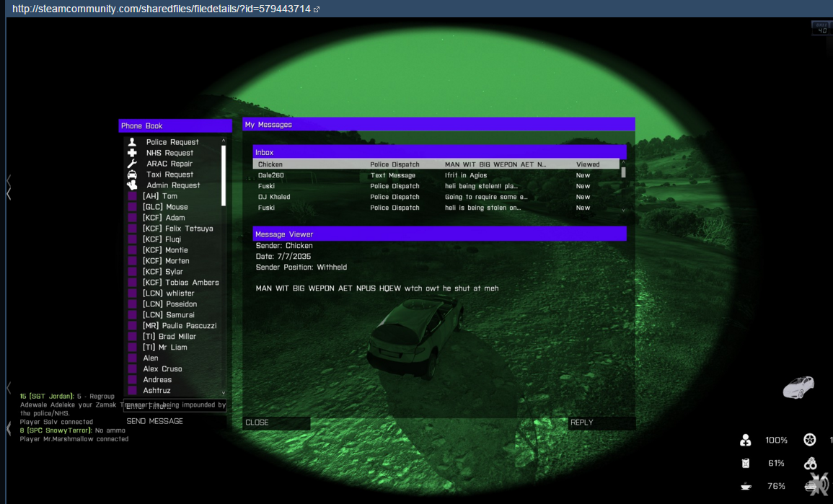Click the 'Viewed' status of Chicken's message
The image size is (833, 504).
(x=588, y=164)
